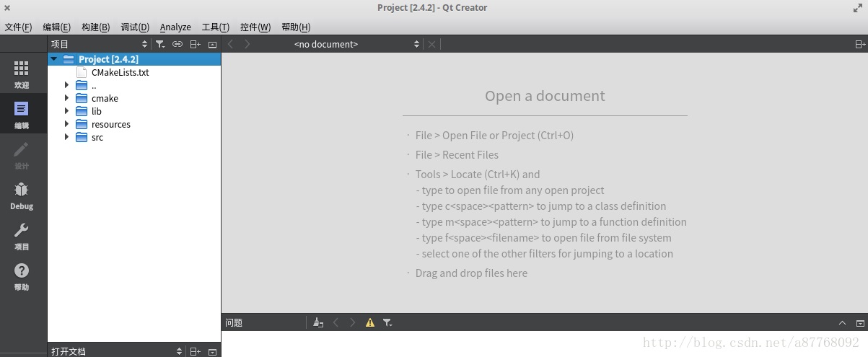The height and width of the screenshot is (357, 868).
Task: Expand the '..' folder arrow
Action: [x=66, y=85]
